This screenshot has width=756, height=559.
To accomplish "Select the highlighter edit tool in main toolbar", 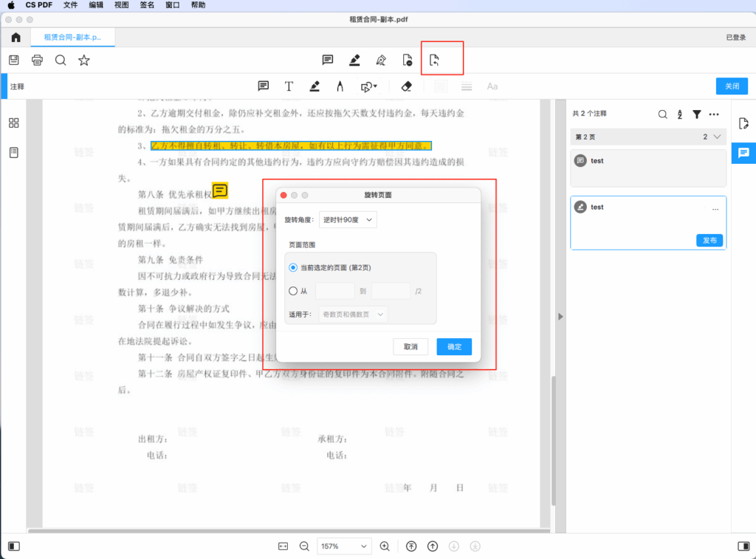I will (354, 60).
